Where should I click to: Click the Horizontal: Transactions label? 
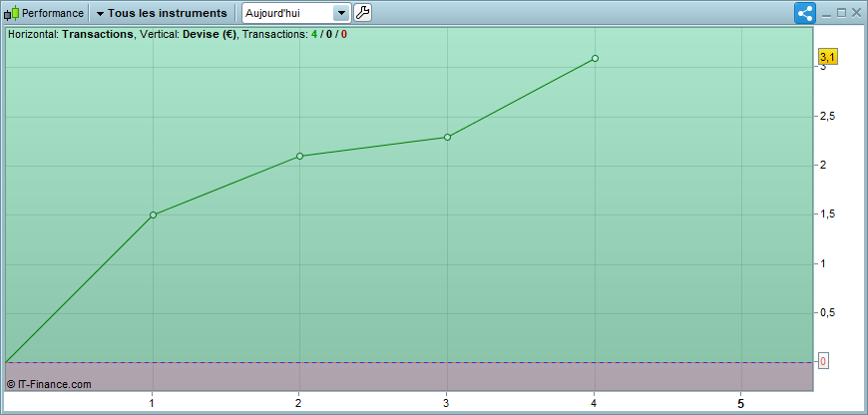[71, 34]
